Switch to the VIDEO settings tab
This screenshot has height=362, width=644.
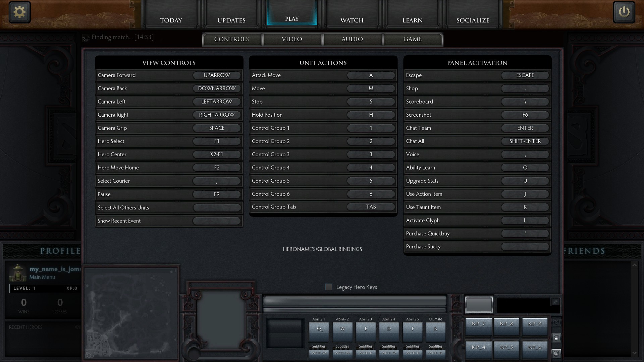[292, 39]
